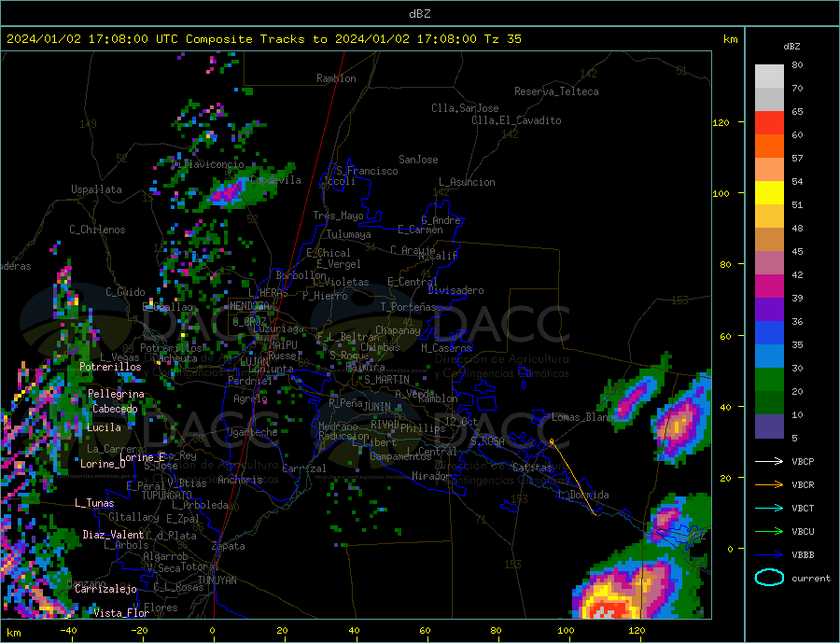Select the JUNIN map label

[x=377, y=407]
